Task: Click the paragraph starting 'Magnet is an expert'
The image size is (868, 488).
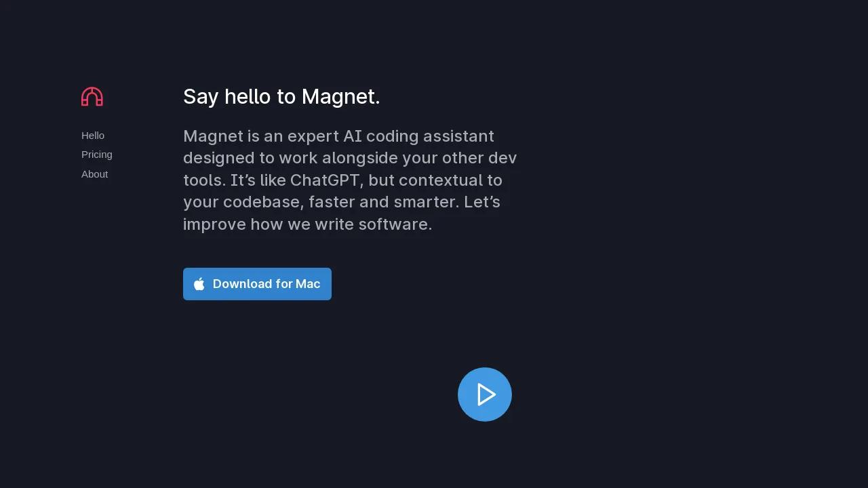Action: click(350, 180)
